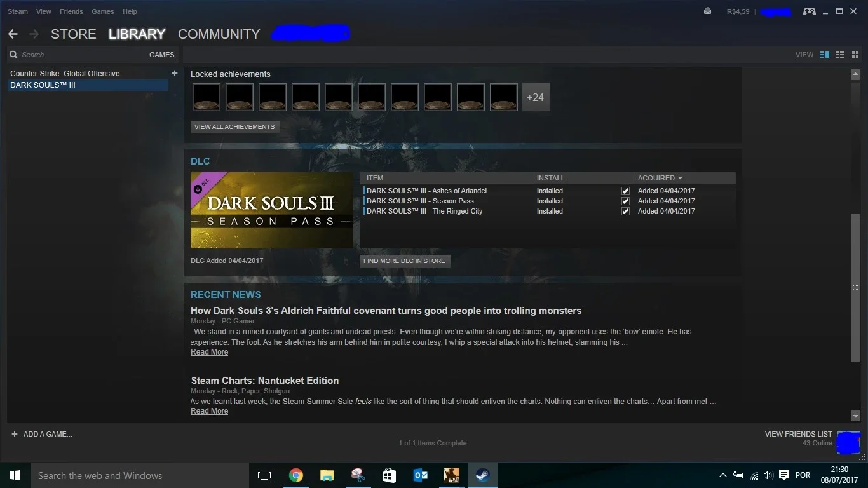Screen dimensions: 868x488
Task: Click the Steam taskbar icon
Action: click(482, 475)
